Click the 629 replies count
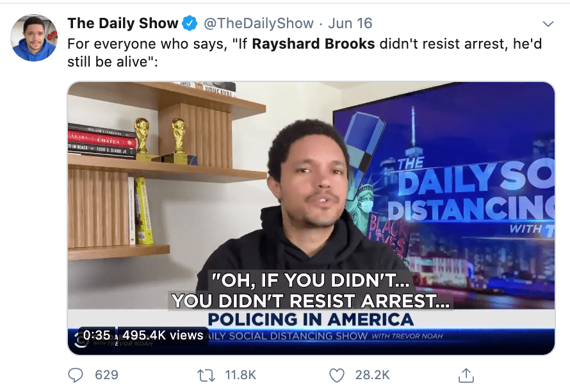 coord(106,375)
